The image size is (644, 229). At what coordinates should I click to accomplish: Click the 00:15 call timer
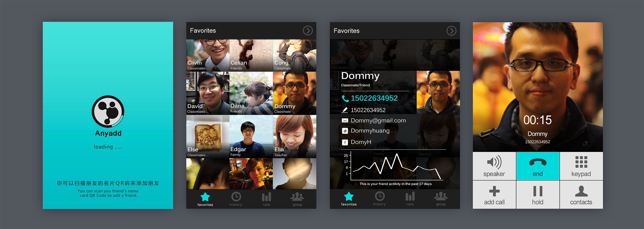point(538,120)
